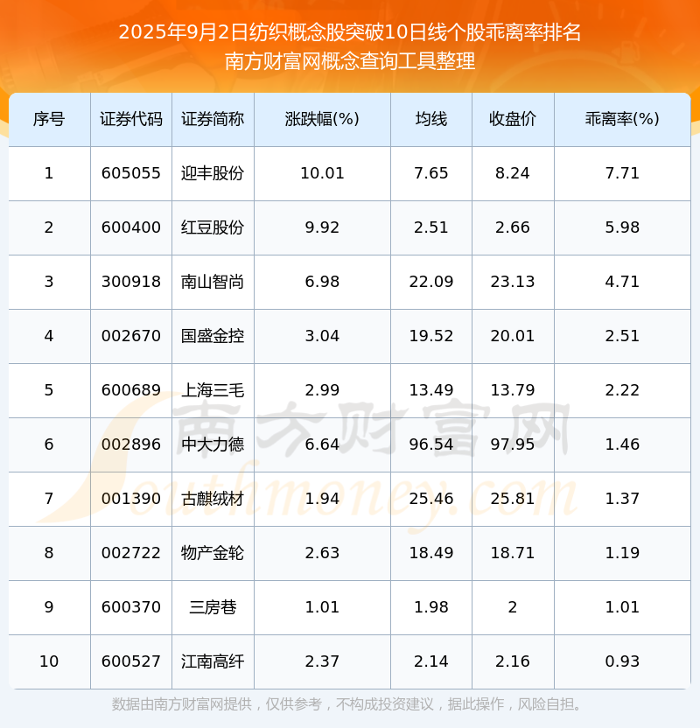Screen dimensions: 700x728
Task: Click deviation rate 0.93
Action: pos(622,661)
